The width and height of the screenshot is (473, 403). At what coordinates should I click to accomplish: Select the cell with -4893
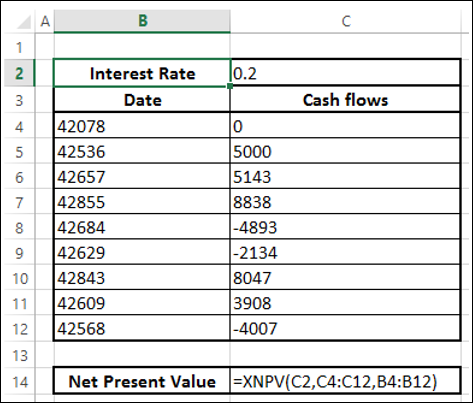pyautogui.click(x=345, y=227)
